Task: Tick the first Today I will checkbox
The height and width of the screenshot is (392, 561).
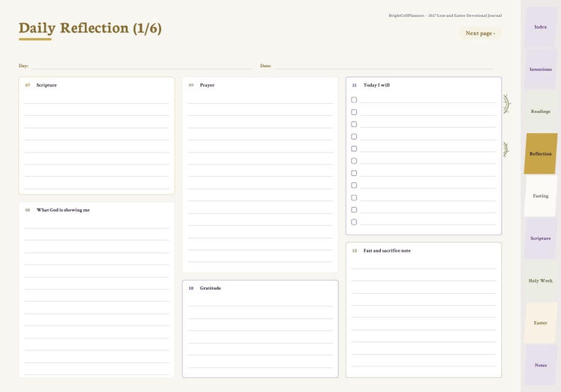Action: (x=354, y=100)
